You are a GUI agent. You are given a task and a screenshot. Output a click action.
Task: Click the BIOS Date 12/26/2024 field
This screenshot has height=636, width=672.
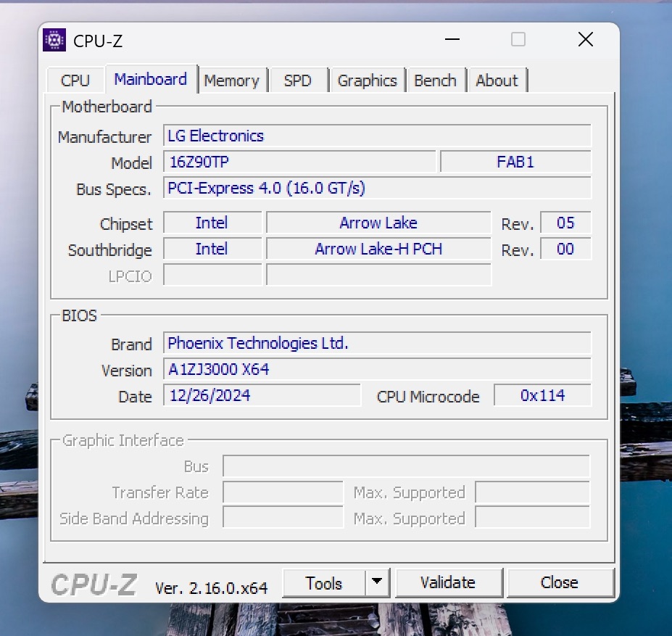(x=262, y=395)
